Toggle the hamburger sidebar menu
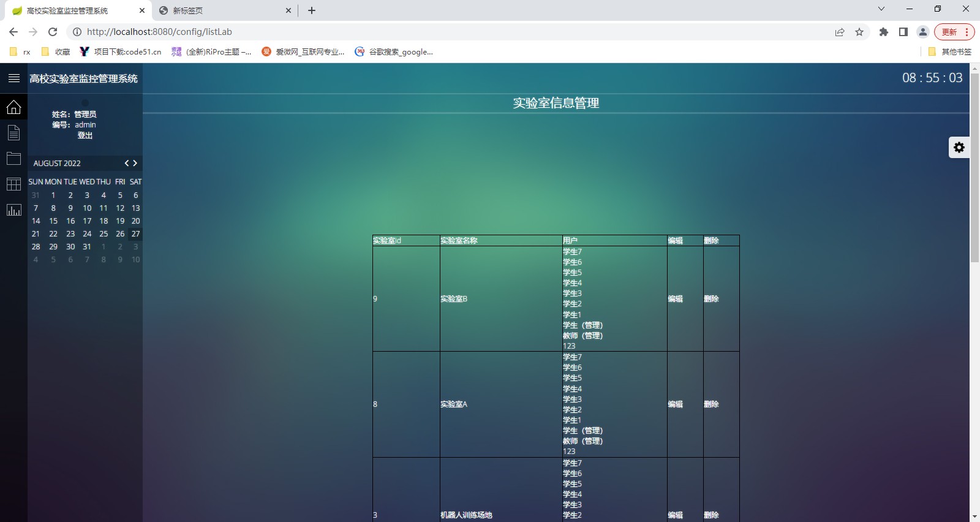The image size is (980, 522). [13, 78]
